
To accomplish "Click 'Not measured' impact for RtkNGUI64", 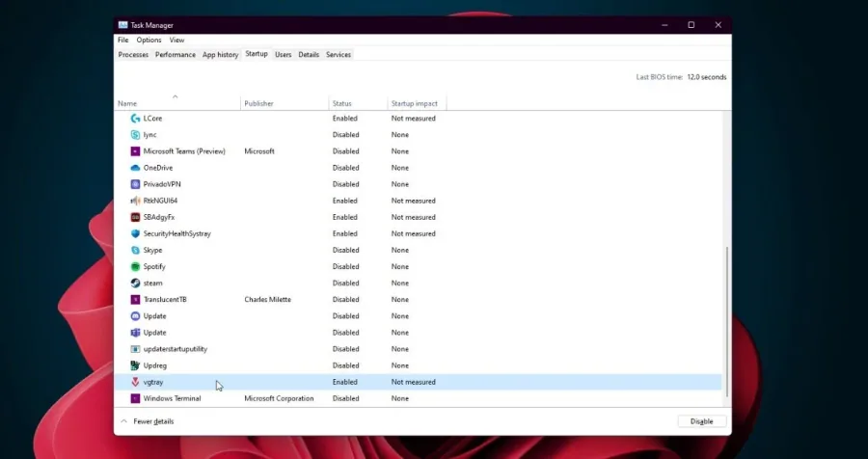I will [414, 201].
